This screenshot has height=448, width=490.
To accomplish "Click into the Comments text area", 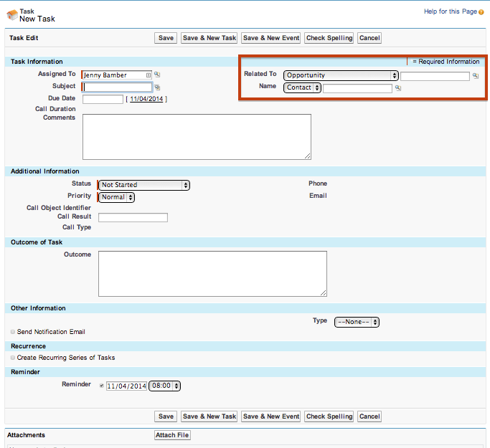I will (197, 137).
